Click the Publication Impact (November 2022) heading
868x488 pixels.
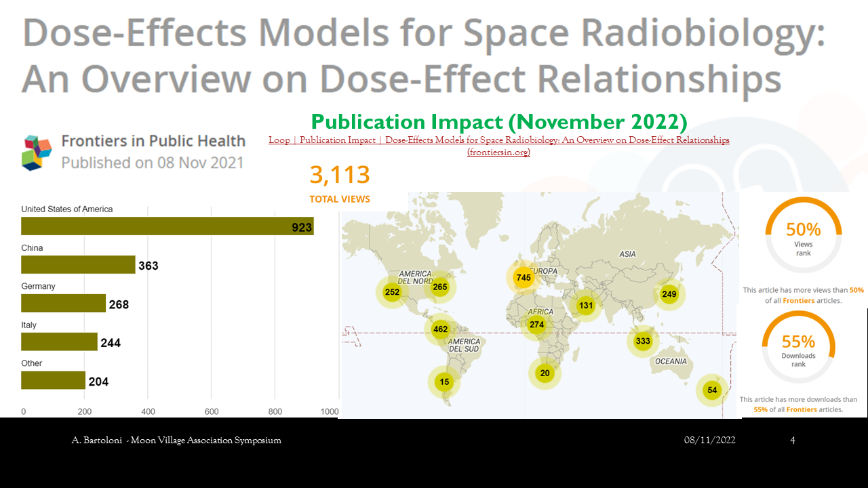pyautogui.click(x=499, y=122)
